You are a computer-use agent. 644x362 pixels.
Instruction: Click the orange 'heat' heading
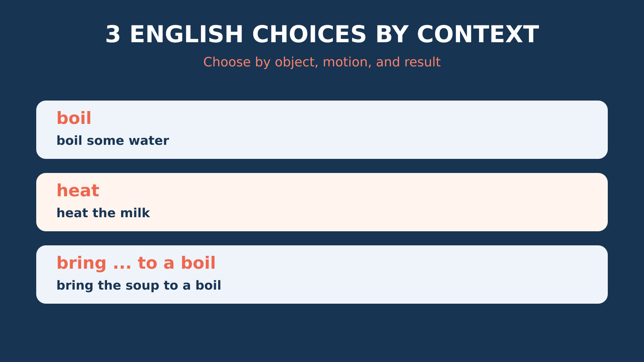point(78,191)
